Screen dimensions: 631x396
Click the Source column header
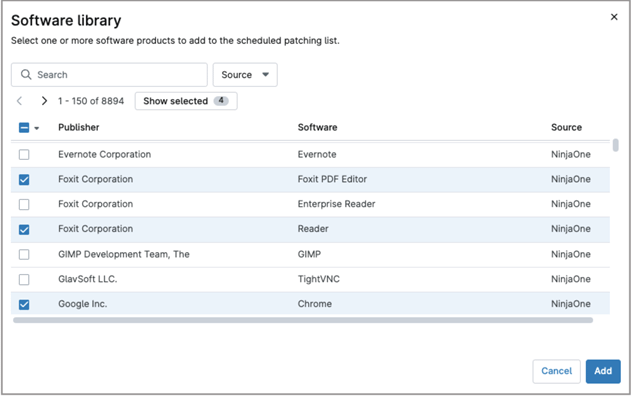[566, 127]
